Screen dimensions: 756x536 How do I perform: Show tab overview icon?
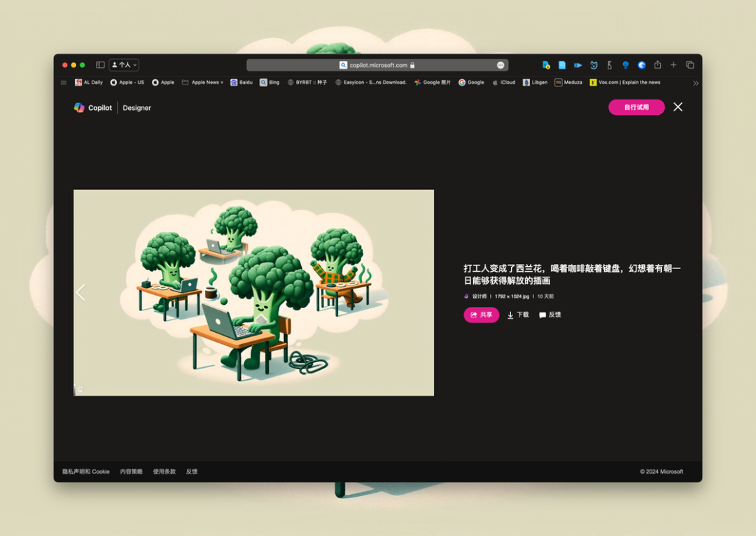(690, 64)
